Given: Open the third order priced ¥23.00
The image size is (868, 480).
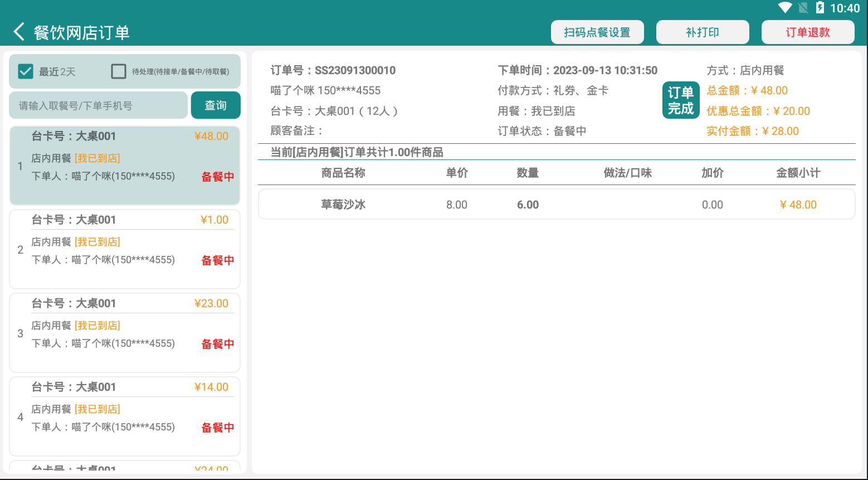Looking at the screenshot, I should [125, 333].
